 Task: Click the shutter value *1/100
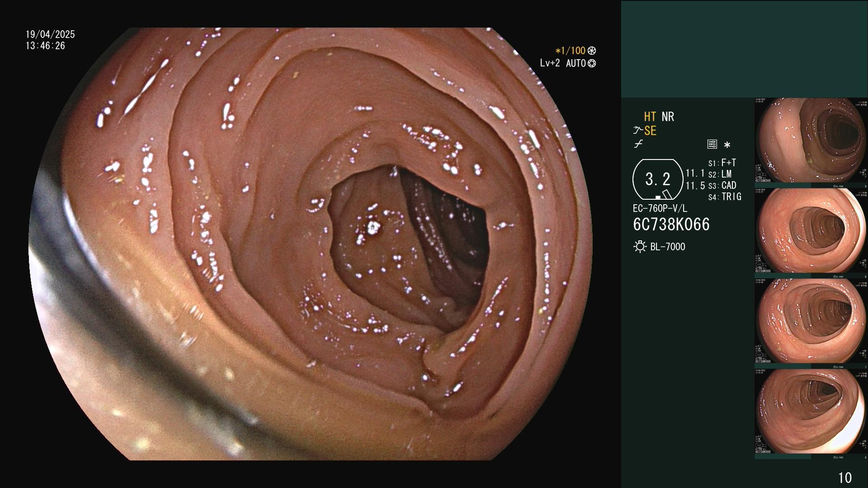pos(570,51)
